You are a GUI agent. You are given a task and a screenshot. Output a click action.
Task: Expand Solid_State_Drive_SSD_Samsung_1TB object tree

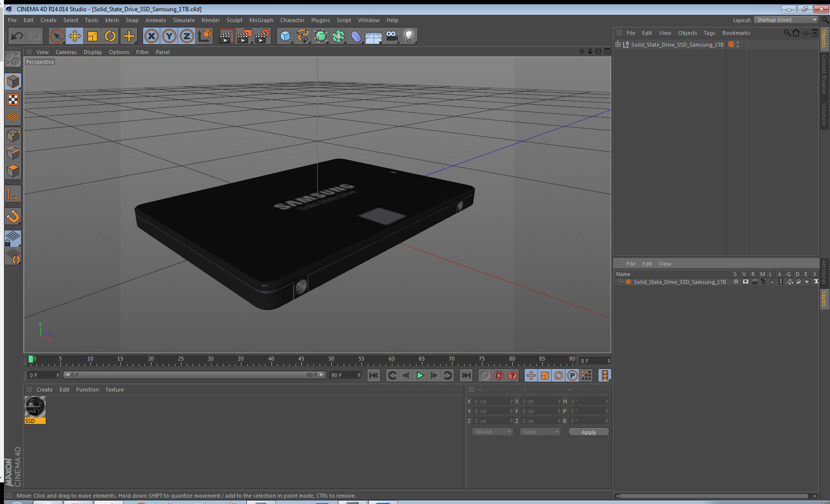(x=618, y=44)
